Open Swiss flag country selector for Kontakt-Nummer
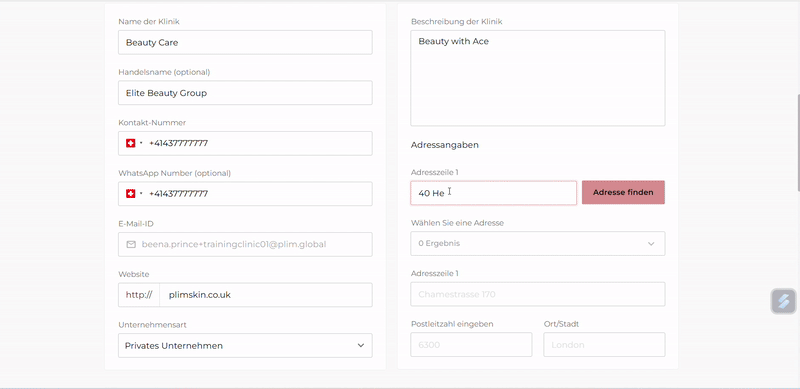This screenshot has width=800, height=389. tap(134, 143)
